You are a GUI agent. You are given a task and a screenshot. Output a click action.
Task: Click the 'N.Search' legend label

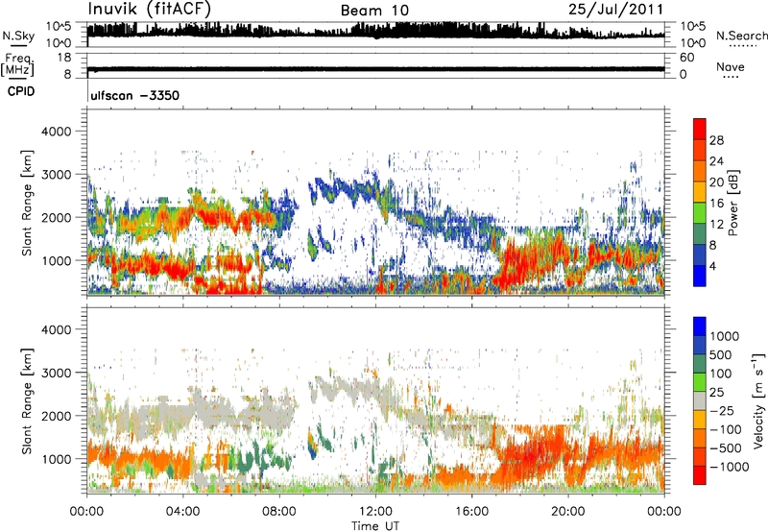742,36
